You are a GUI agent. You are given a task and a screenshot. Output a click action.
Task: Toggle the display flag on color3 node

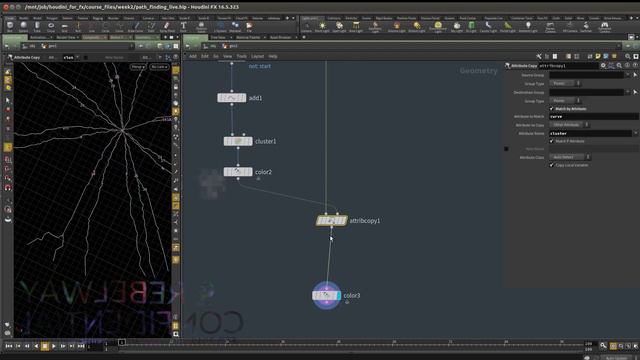339,295
